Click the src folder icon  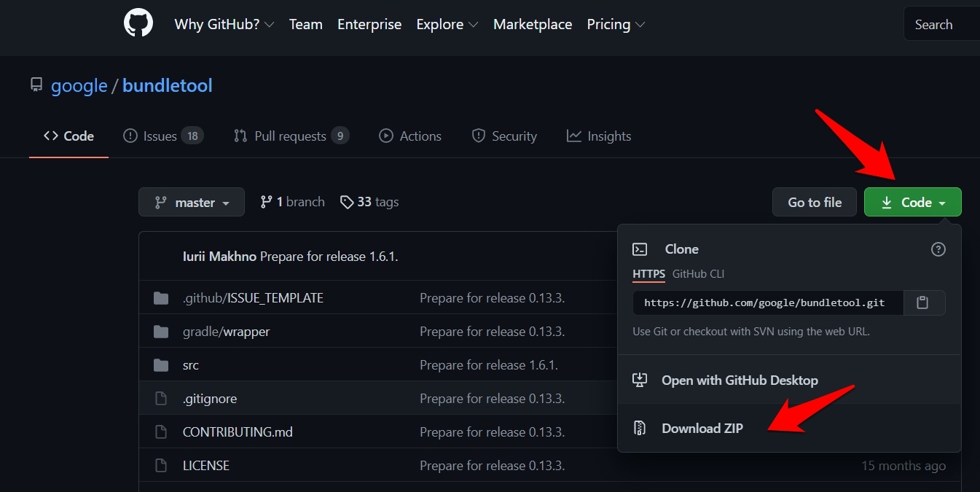[x=161, y=365]
